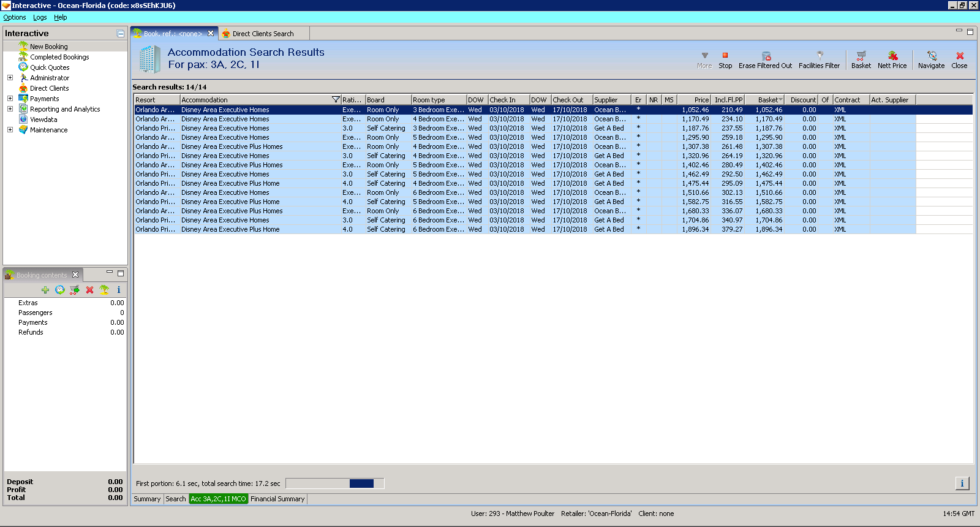Close the search results via toolbar Close

point(960,60)
